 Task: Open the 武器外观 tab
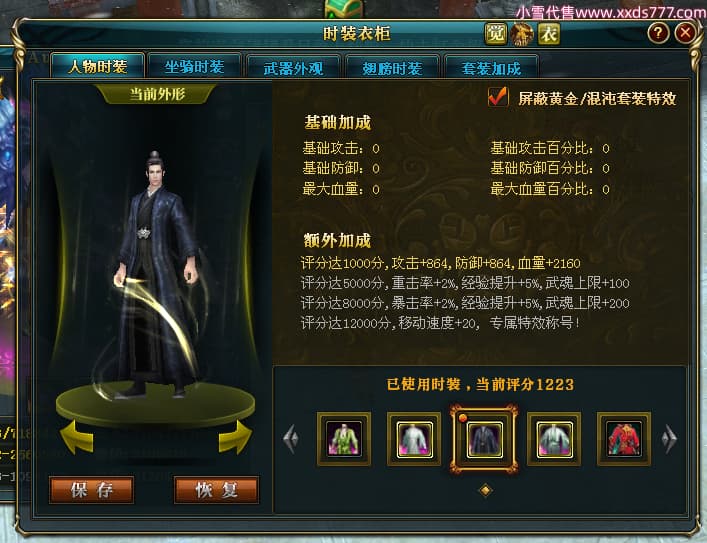[294, 68]
